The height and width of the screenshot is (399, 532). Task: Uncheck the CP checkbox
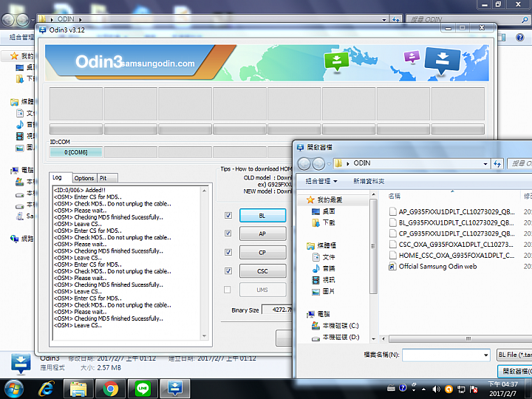(x=228, y=252)
